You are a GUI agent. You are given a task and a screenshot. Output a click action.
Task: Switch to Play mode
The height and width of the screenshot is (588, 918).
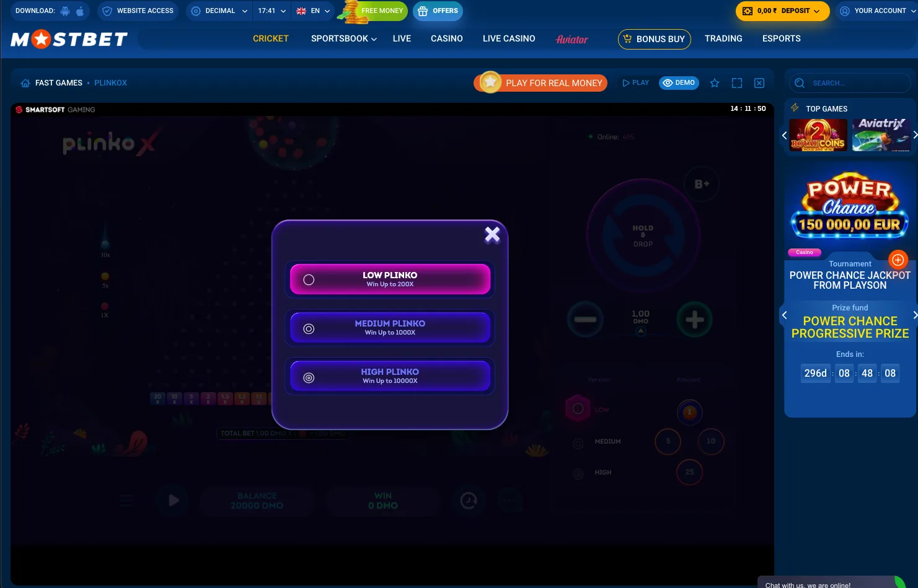pos(636,83)
